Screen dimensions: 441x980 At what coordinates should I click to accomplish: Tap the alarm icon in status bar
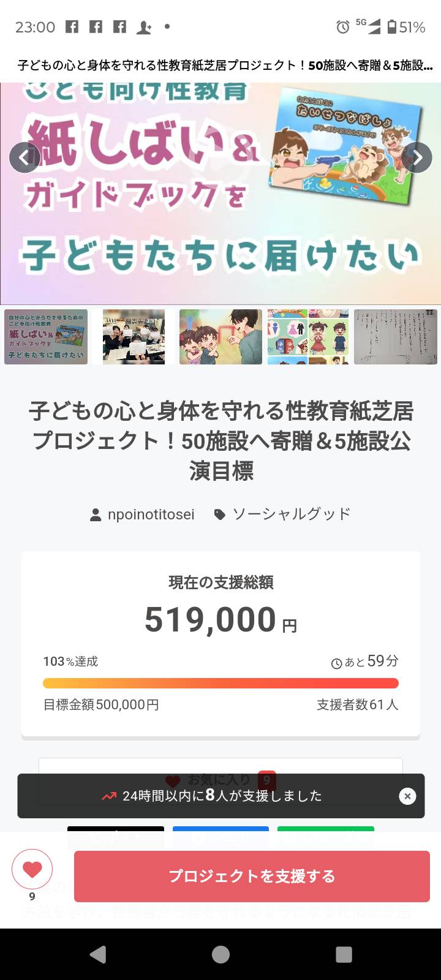pyautogui.click(x=343, y=27)
